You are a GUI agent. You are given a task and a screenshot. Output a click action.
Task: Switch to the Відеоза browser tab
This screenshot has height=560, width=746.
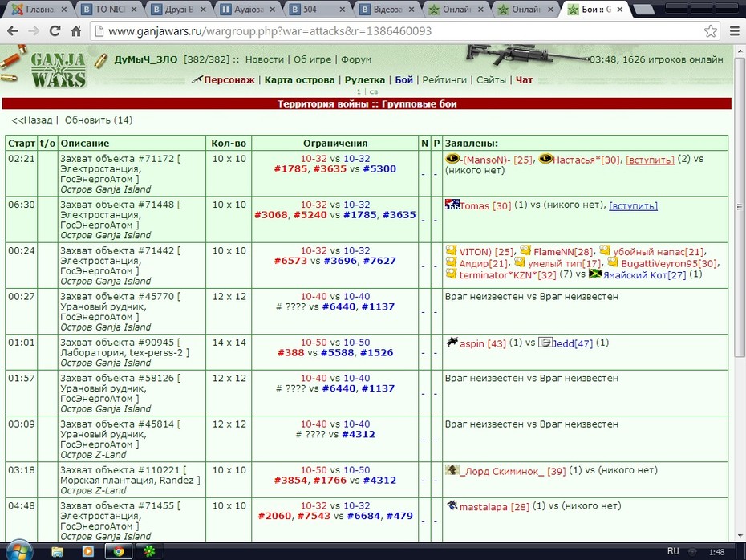[387, 9]
